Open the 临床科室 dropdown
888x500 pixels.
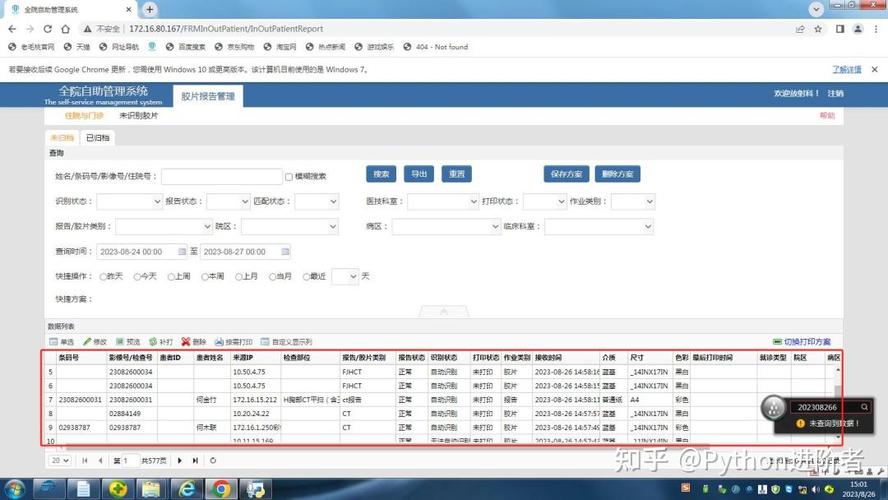(x=599, y=227)
